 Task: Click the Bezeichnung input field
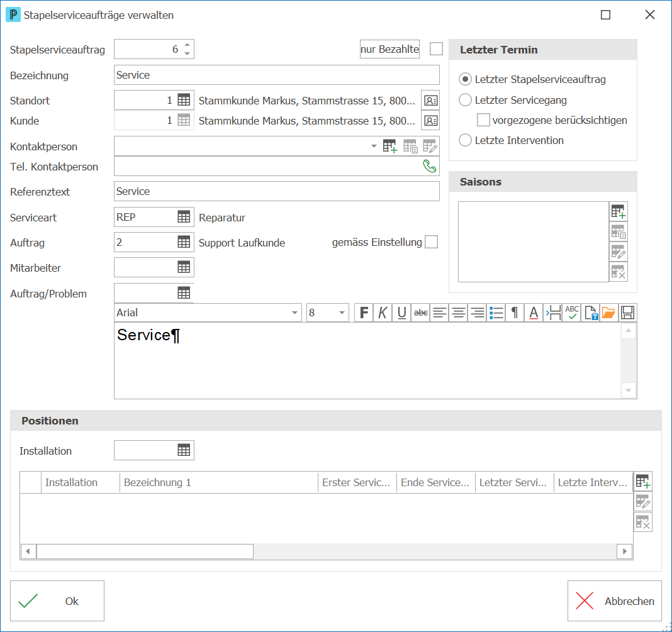(277, 75)
